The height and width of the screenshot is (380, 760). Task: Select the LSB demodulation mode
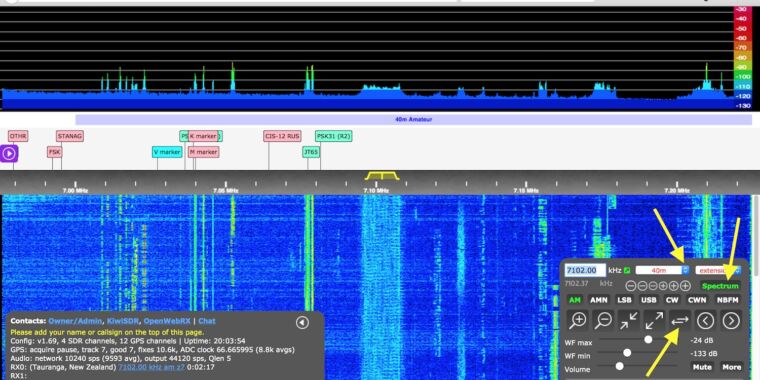pyautogui.click(x=624, y=300)
